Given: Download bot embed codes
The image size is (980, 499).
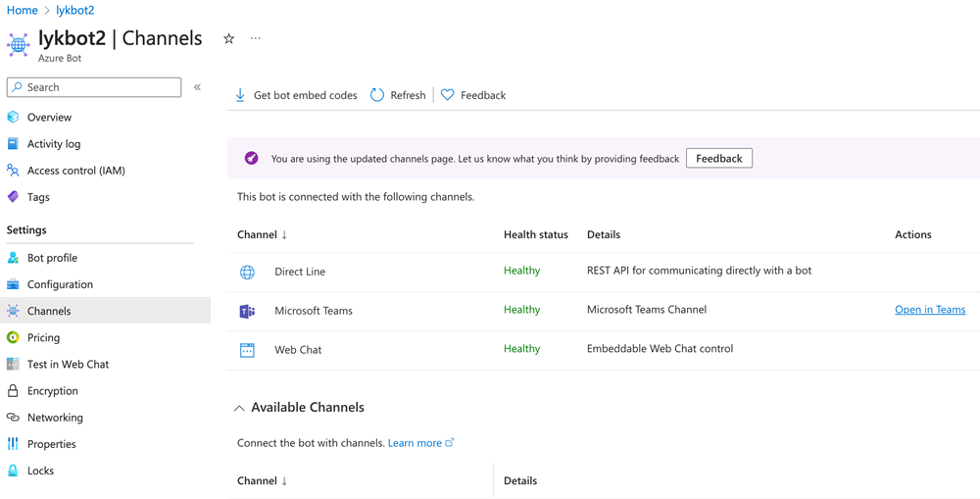Looking at the screenshot, I should click(296, 95).
